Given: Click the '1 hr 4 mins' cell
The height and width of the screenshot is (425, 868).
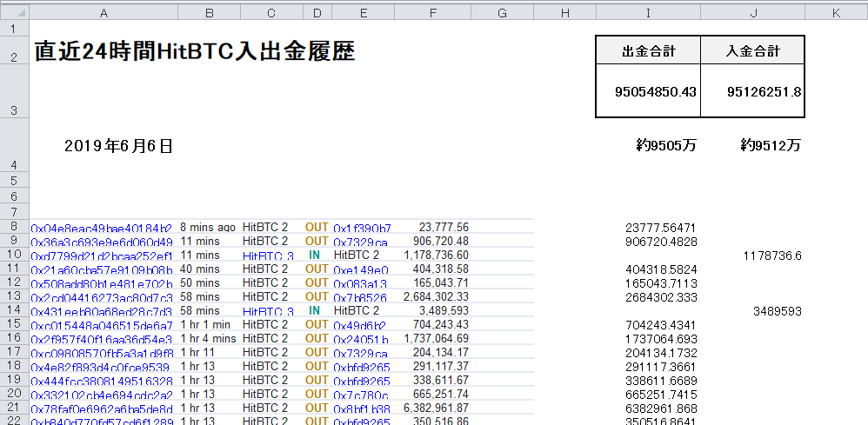Looking at the screenshot, I should pos(208,338).
